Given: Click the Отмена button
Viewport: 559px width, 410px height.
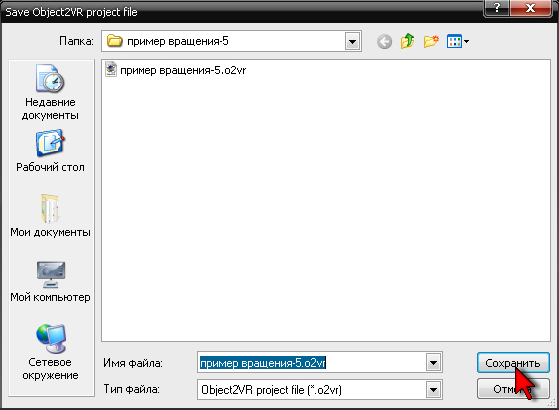Looking at the screenshot, I should point(513,389).
